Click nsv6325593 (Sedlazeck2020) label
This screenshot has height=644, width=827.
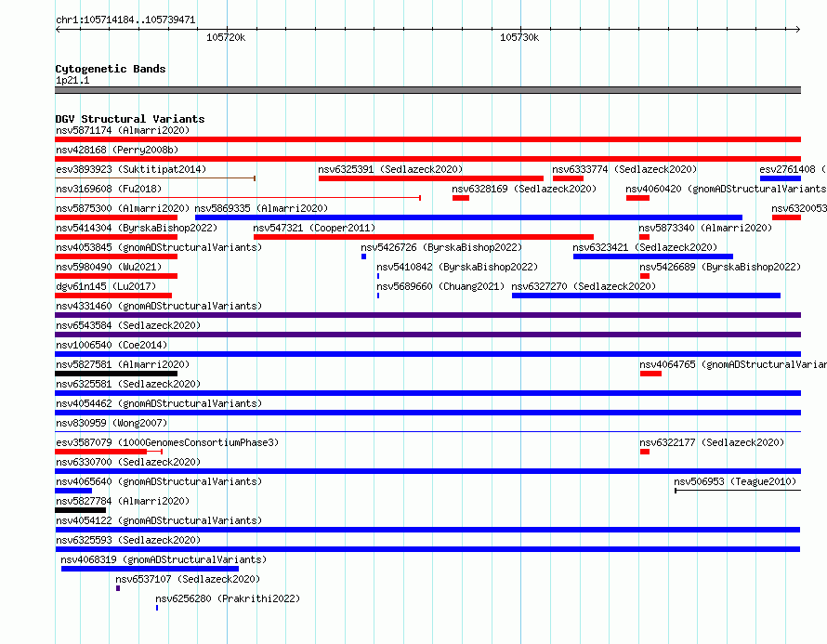[128, 540]
